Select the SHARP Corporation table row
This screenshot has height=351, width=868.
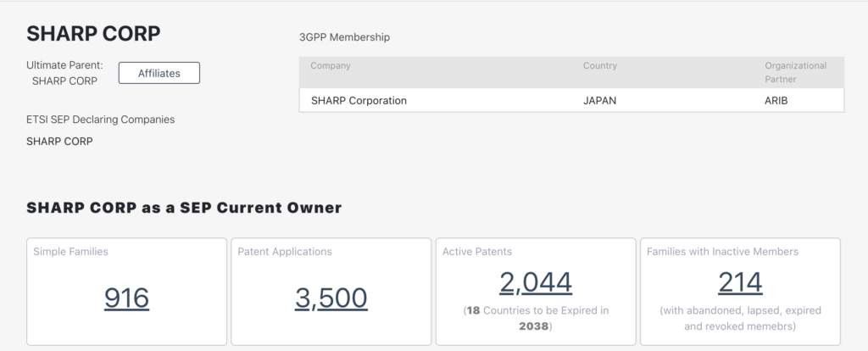tap(572, 100)
